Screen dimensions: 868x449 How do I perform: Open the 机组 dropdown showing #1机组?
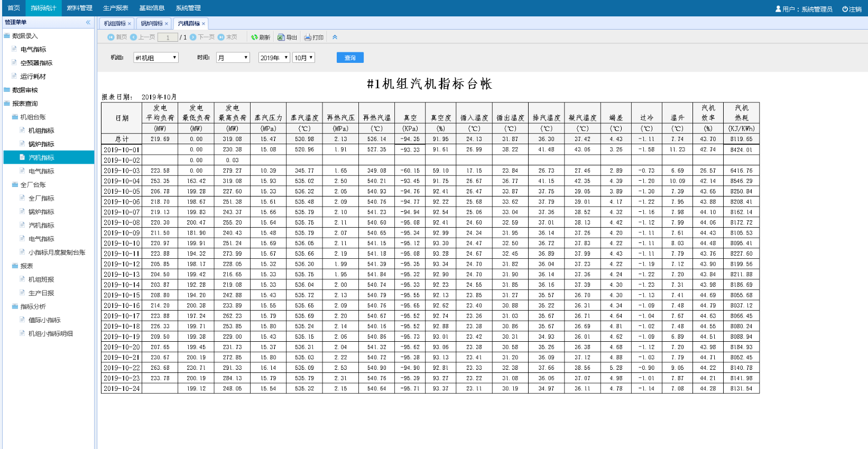156,58
